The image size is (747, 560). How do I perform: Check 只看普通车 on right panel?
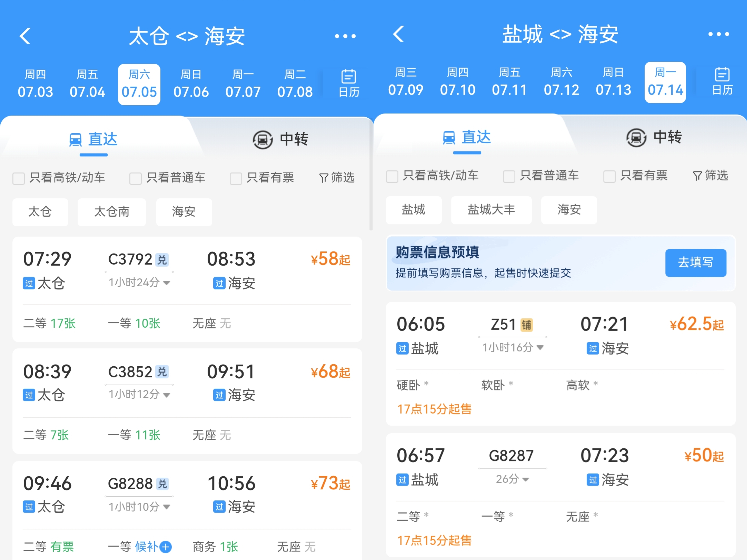click(509, 176)
